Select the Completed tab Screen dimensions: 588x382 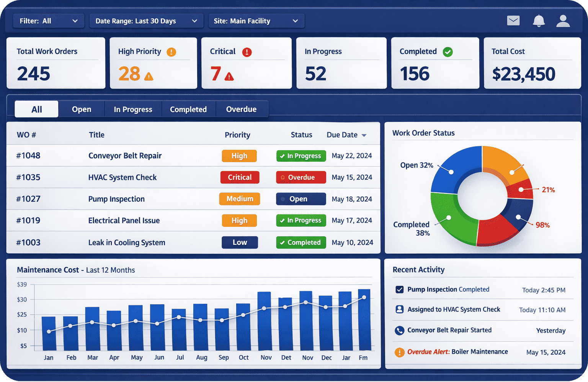188,109
